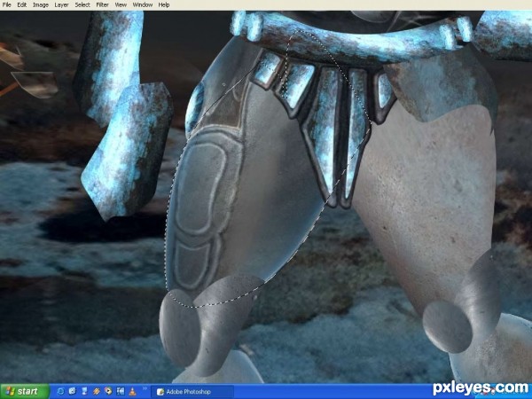Open the View menu
This screenshot has height=399, width=532.
coord(121,4)
